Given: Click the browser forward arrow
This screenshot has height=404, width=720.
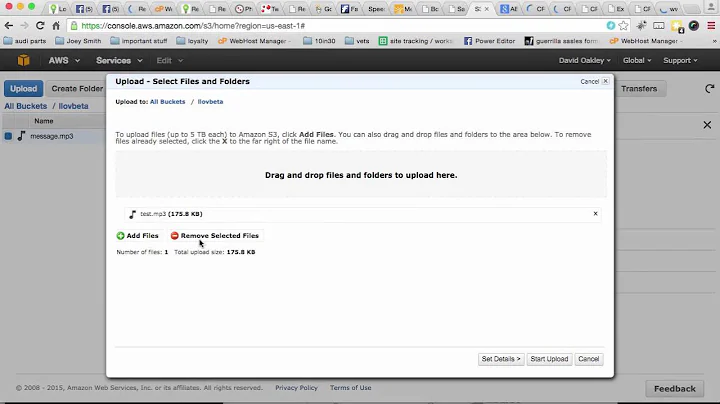Looking at the screenshot, I should tap(24, 26).
